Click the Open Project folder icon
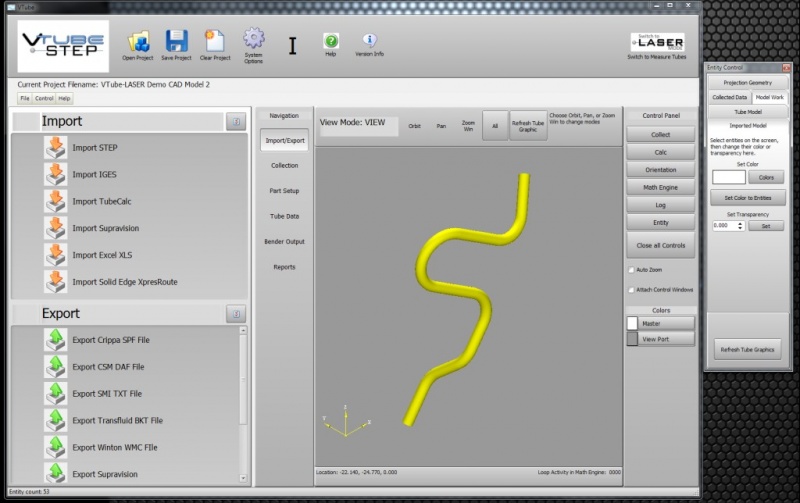The image size is (800, 503). tap(139, 41)
